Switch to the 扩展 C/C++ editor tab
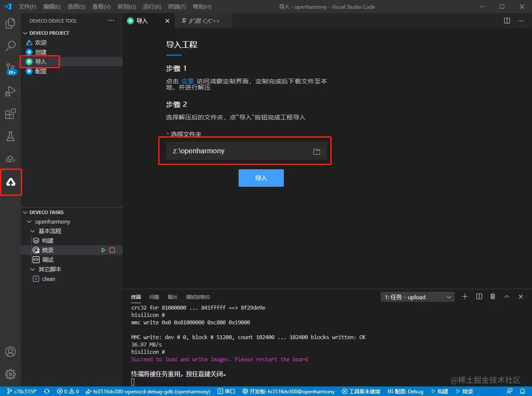 (x=203, y=21)
